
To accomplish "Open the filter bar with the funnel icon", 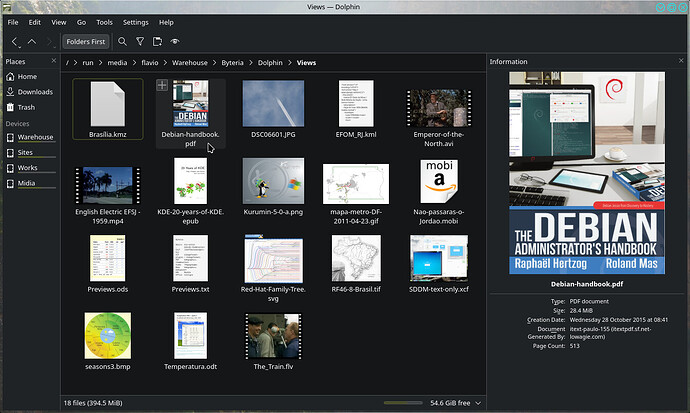I will [140, 41].
